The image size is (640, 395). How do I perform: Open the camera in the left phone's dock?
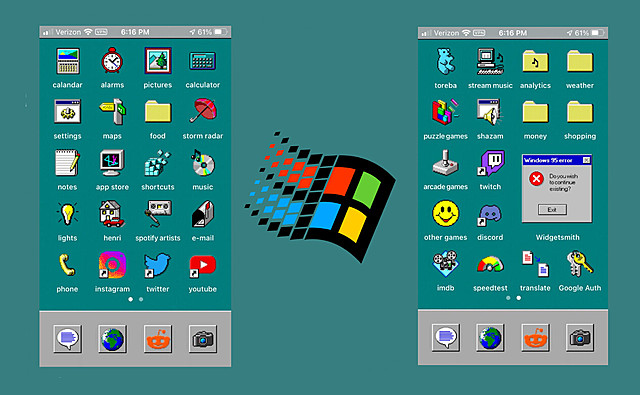(x=203, y=338)
